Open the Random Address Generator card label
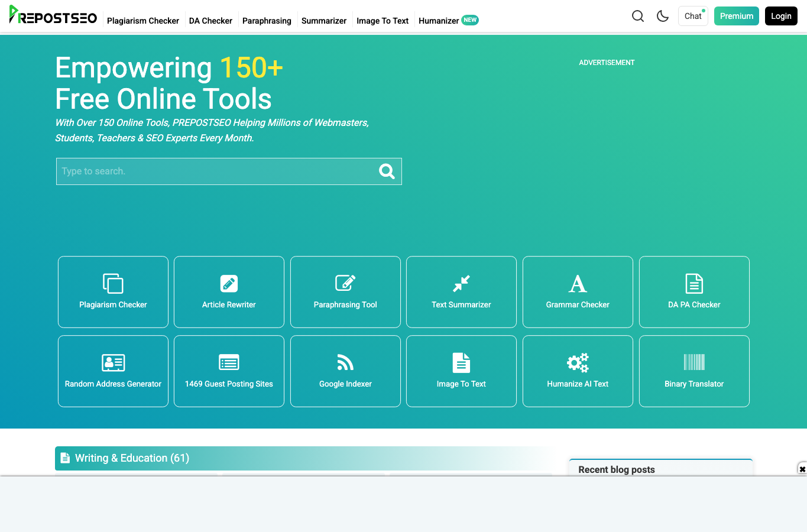This screenshot has width=807, height=532. click(x=113, y=384)
